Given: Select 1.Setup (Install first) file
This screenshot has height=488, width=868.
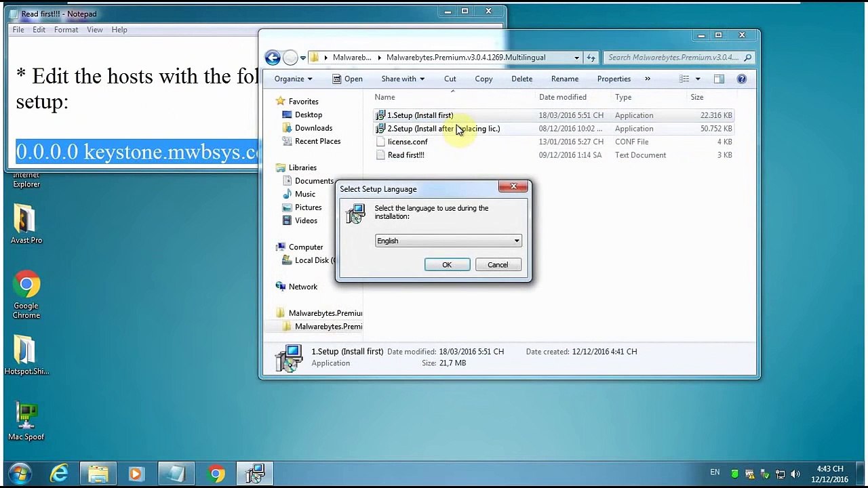Looking at the screenshot, I should click(553, 115).
